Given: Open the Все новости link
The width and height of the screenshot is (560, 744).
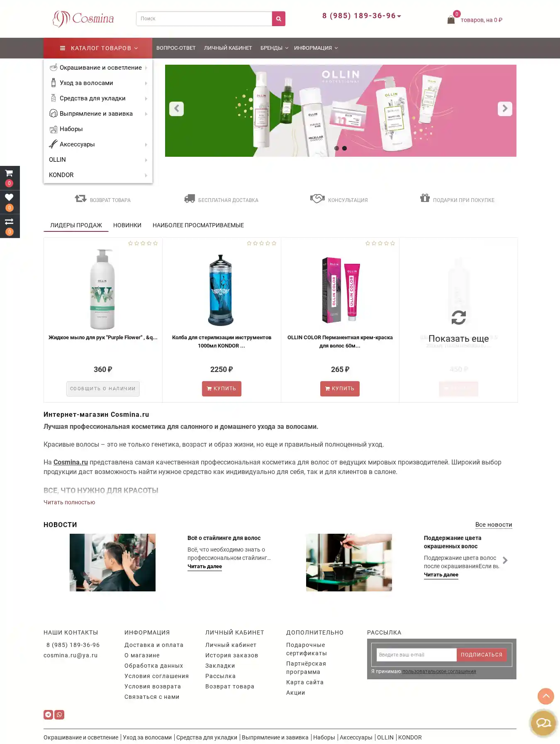Looking at the screenshot, I should coord(494,525).
